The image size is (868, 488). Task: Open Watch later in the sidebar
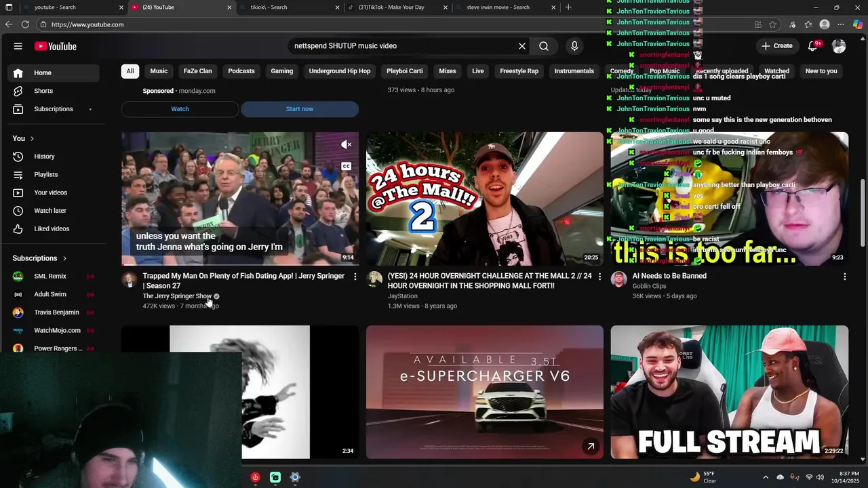click(54, 211)
